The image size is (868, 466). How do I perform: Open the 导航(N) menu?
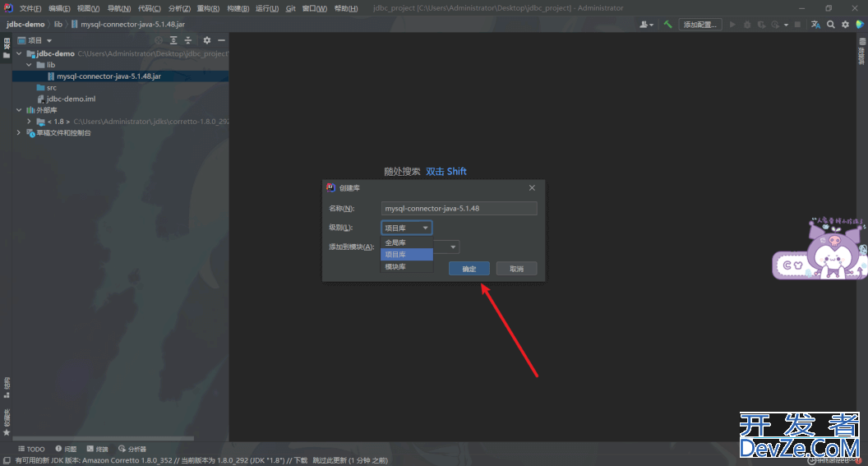point(119,8)
